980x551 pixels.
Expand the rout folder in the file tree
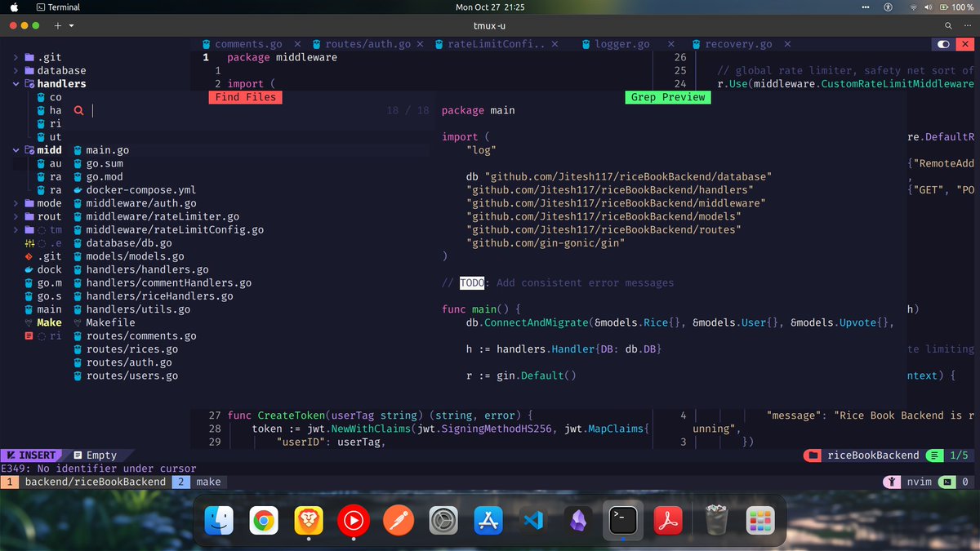tap(16, 216)
